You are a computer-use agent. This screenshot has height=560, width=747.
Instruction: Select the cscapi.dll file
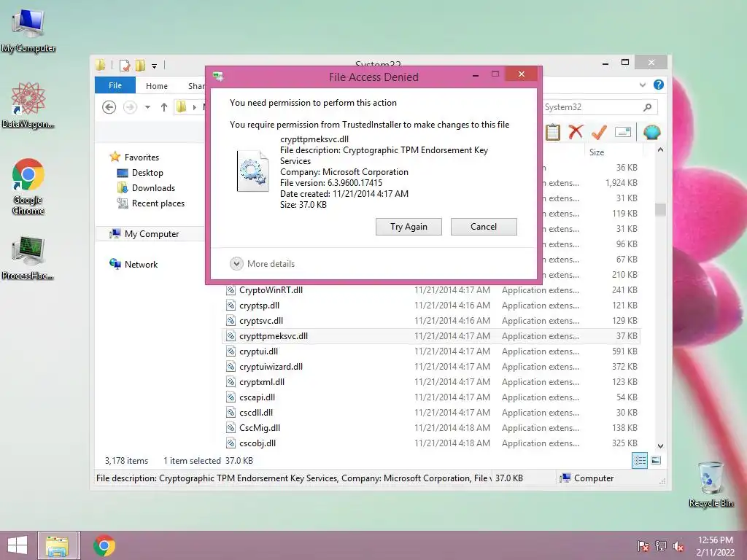tap(430, 397)
